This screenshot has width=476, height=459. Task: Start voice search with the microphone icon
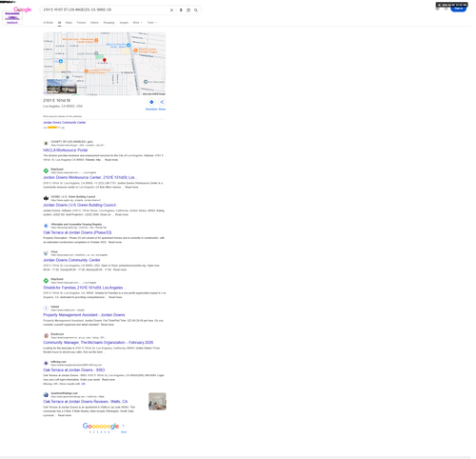pyautogui.click(x=181, y=10)
